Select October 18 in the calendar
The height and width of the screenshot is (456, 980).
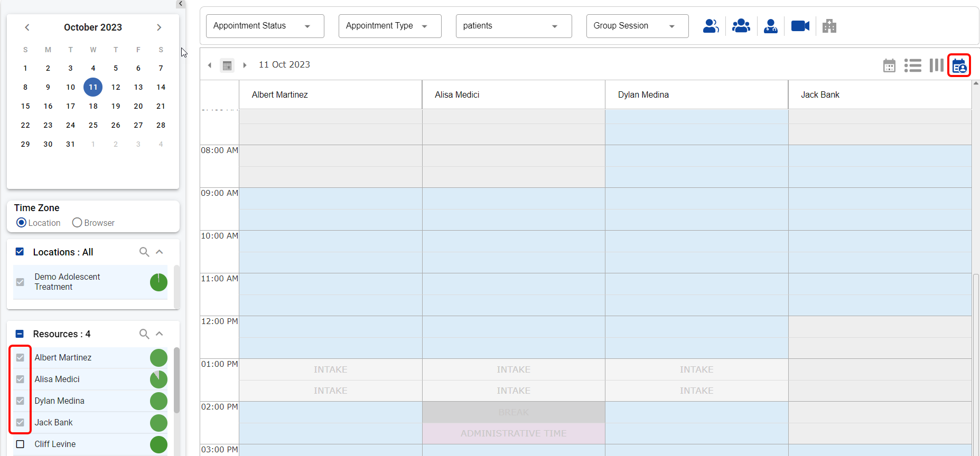point(93,106)
